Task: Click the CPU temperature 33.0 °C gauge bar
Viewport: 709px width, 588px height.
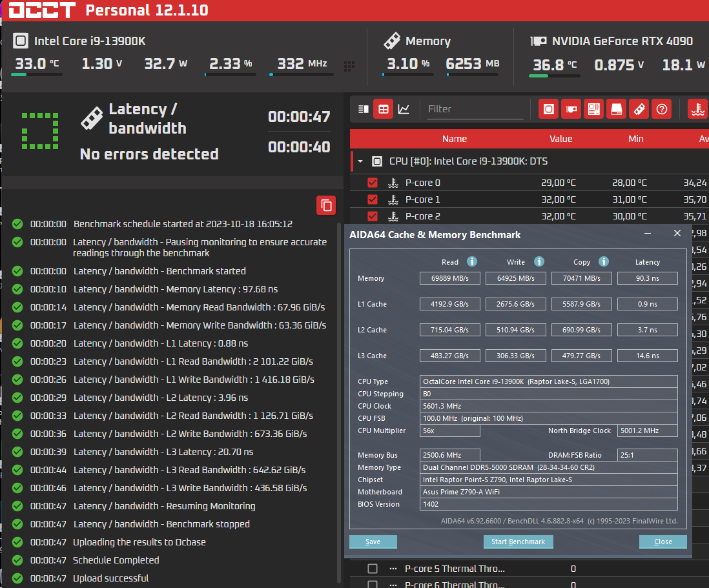Action: point(36,75)
